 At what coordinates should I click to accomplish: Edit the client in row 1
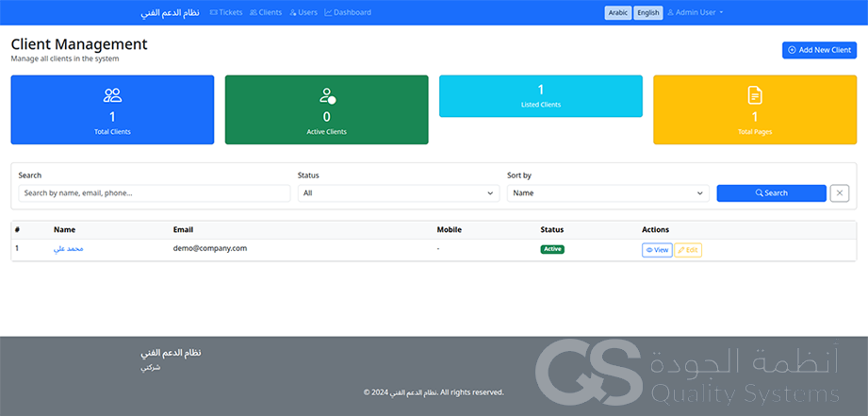pyautogui.click(x=688, y=250)
